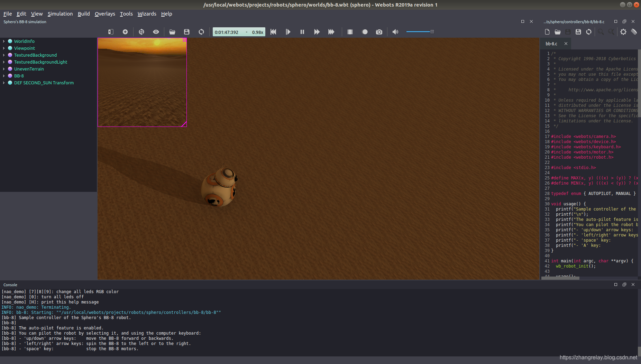The height and width of the screenshot is (364, 641).
Task: Add a new node with plus icon
Action: (125, 32)
